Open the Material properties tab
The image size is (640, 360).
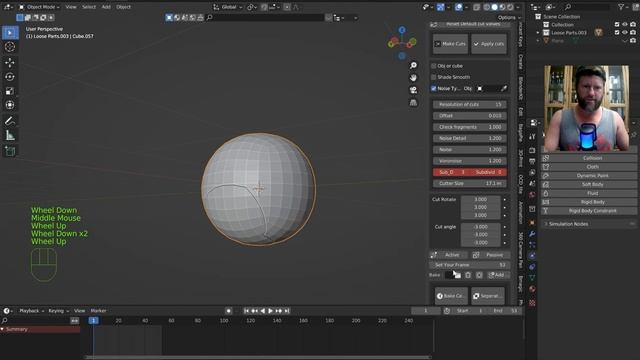tap(532, 289)
